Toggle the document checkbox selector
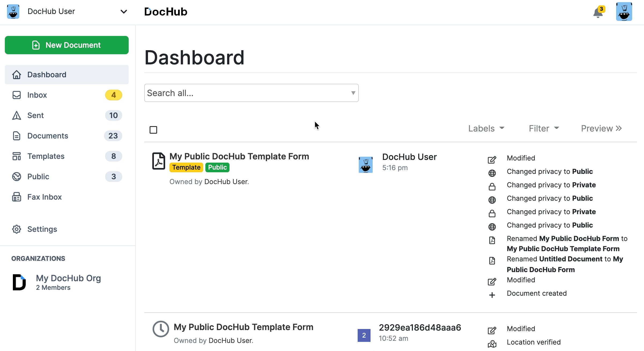This screenshot has width=644, height=351. point(153,130)
